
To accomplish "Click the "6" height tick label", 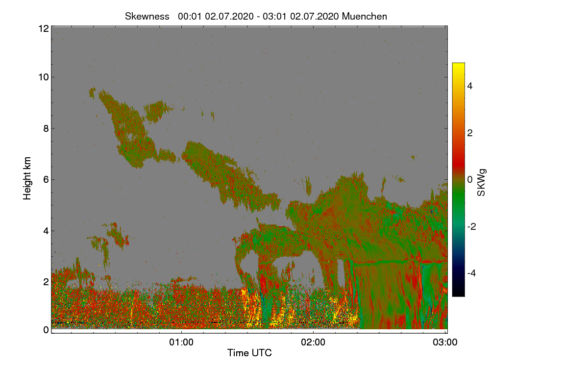I will (46, 179).
